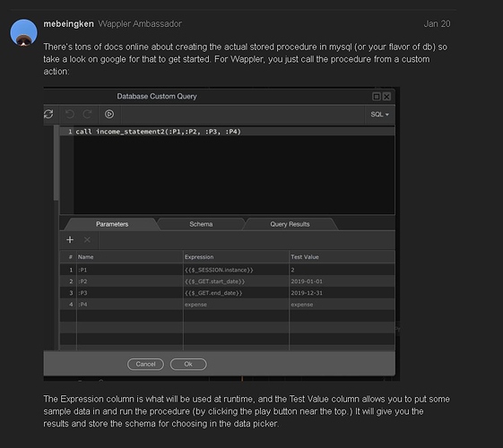
Task: Confirm with the Ok button
Action: point(188,364)
